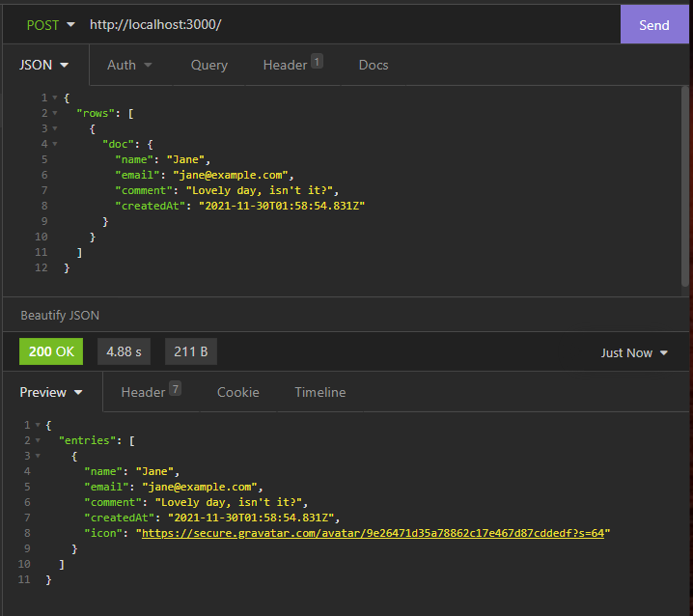
Task: Open the response Header tab
Action: (x=151, y=392)
